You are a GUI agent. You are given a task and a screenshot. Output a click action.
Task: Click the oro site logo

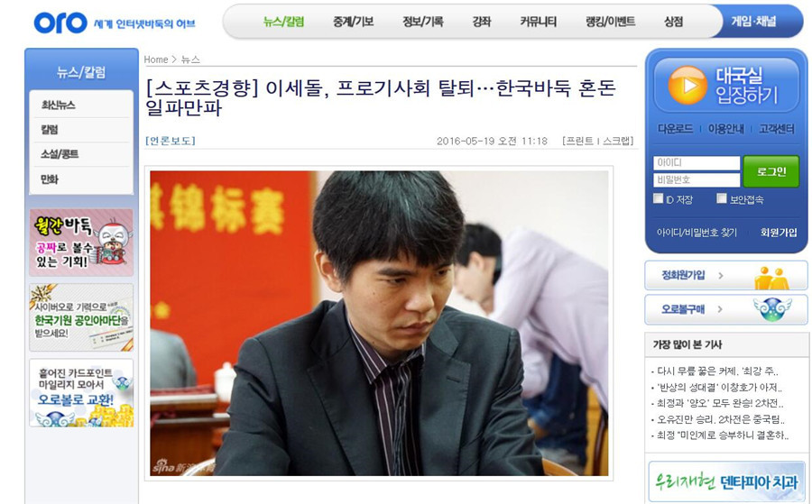click(x=60, y=23)
